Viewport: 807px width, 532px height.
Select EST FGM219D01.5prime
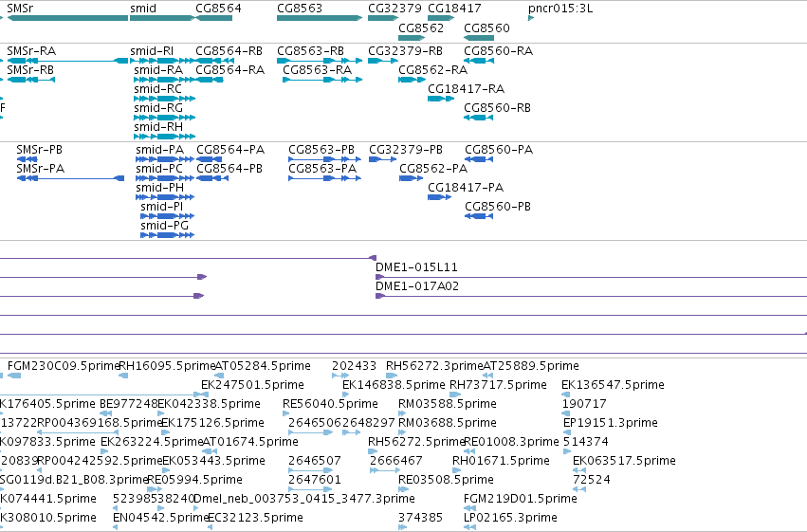pyautogui.click(x=521, y=499)
